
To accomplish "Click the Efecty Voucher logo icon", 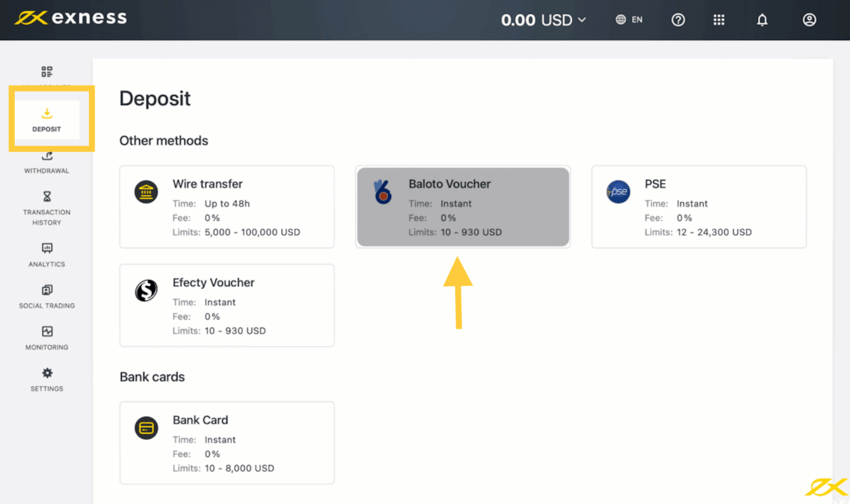I will tap(146, 291).
